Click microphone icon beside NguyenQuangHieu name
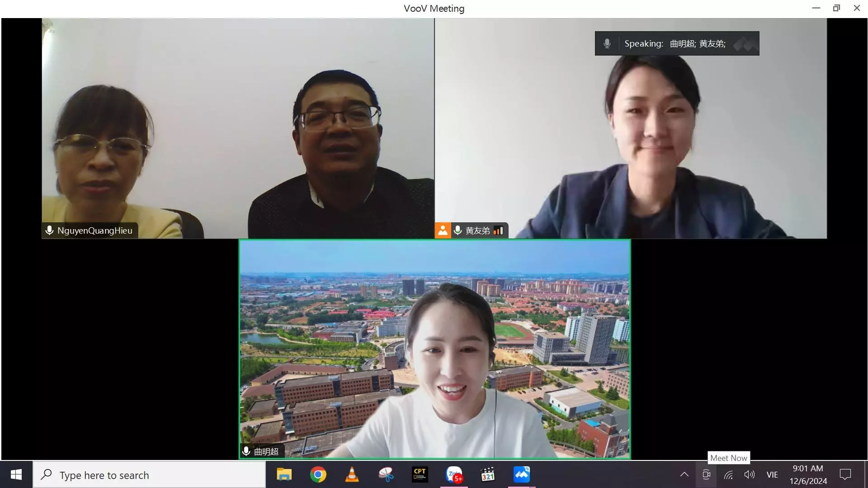The image size is (868, 488). [x=50, y=230]
